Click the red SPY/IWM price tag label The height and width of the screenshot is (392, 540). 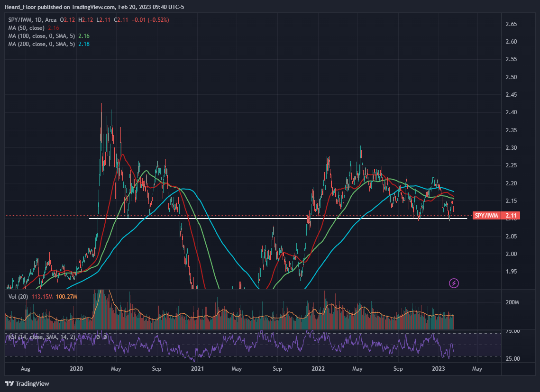(486, 216)
